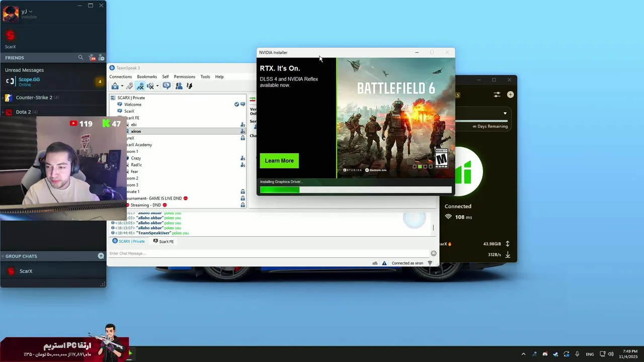Open dropdown arrow beside speaker mute icon
The image size is (644, 362).
[x=157, y=86]
